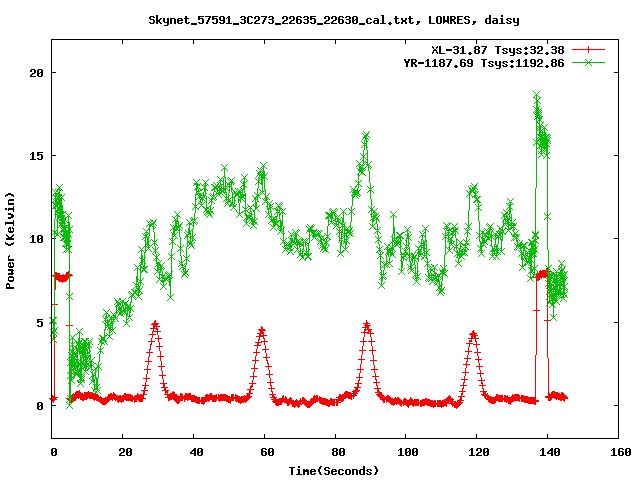Click the x-axis tick label 40
Viewport: 640px width, 480px height.
(196, 452)
